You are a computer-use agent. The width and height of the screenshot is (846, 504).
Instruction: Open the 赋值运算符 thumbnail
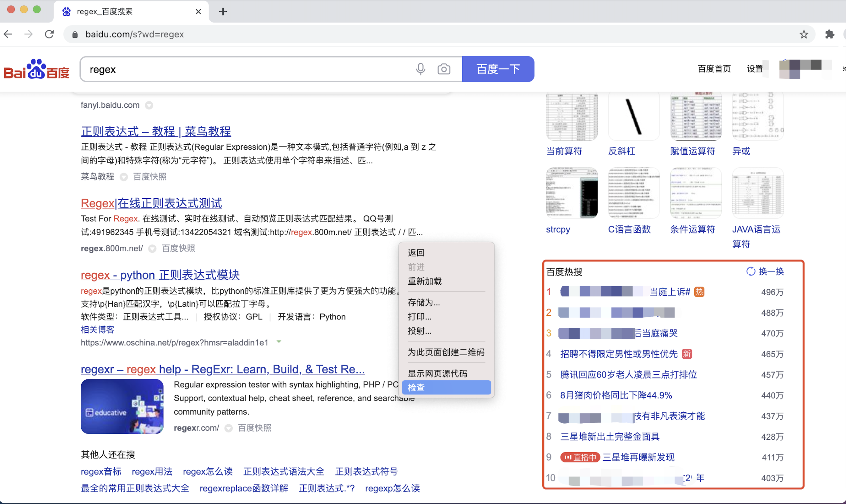tap(696, 116)
